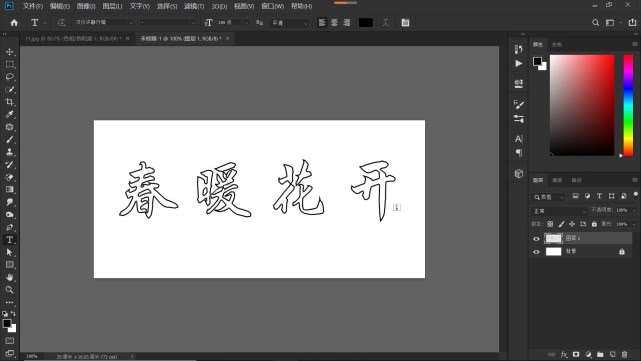
Task: Open the Character panel icon
Action: (x=519, y=139)
